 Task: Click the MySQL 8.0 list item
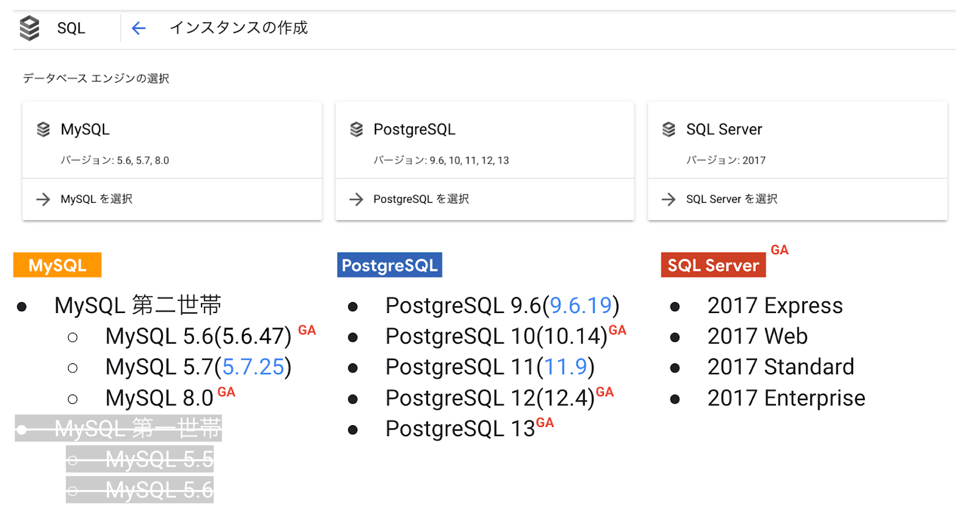pyautogui.click(x=159, y=398)
